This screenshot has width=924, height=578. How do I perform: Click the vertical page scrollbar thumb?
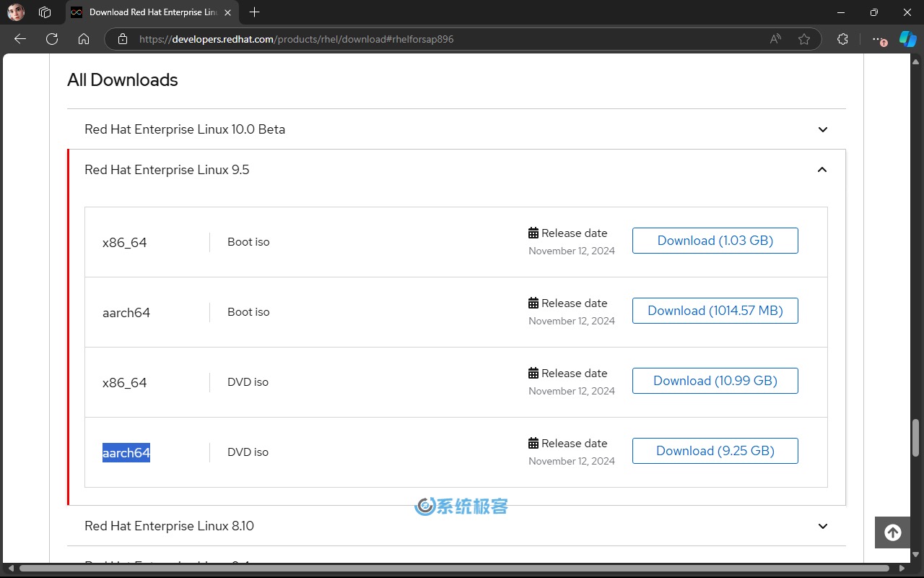917,438
